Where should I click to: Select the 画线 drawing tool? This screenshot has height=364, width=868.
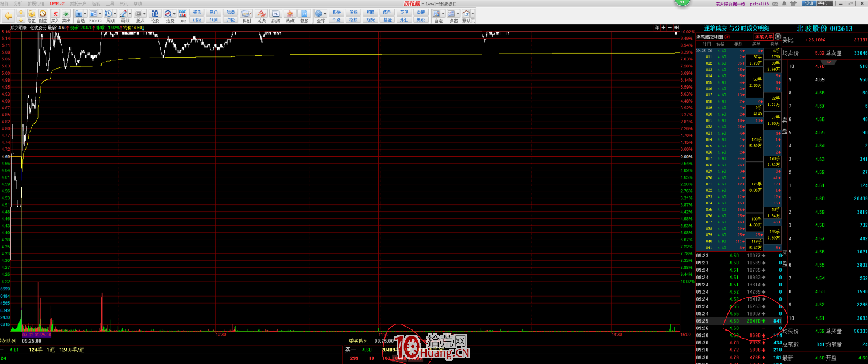[123, 14]
